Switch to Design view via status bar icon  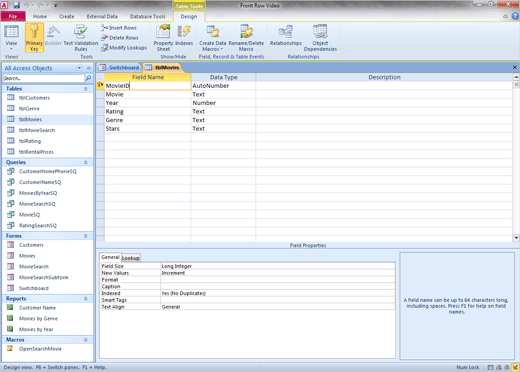515,367
